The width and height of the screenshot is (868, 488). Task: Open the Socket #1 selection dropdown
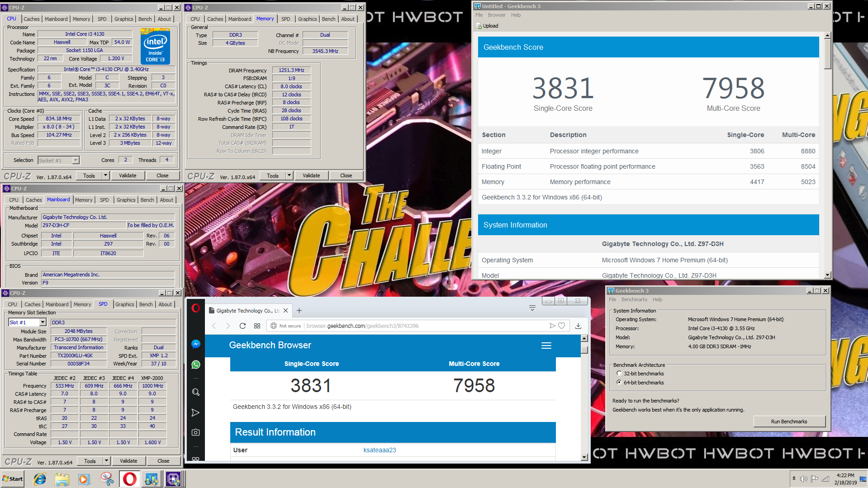(76, 160)
